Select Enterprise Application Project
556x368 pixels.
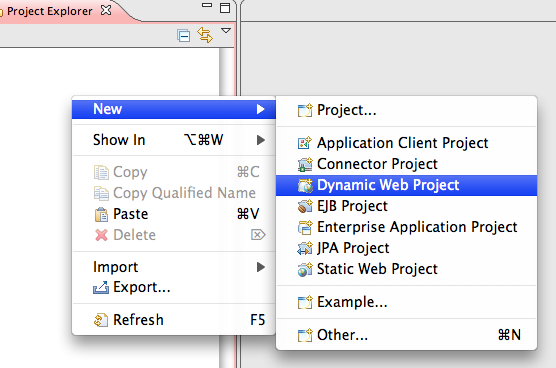(x=406, y=227)
